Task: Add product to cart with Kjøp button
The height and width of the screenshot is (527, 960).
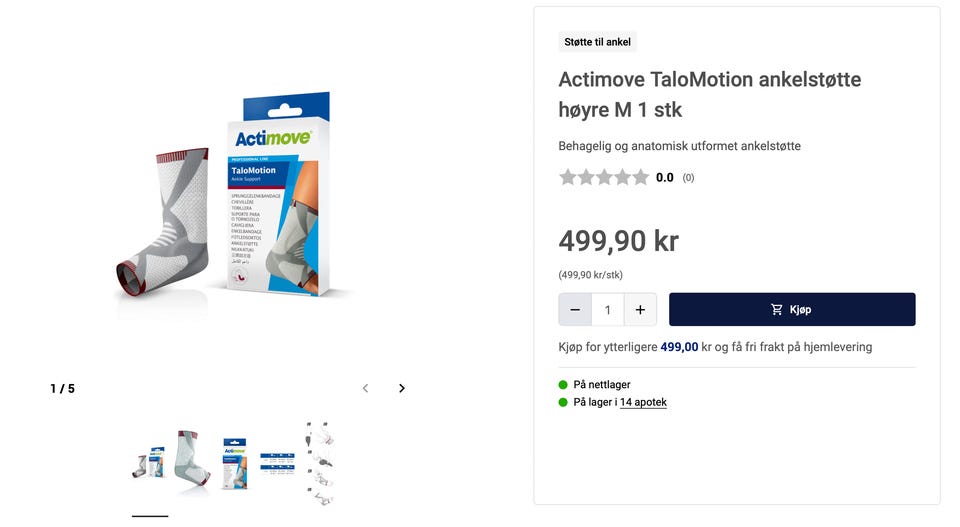Action: [792, 310]
